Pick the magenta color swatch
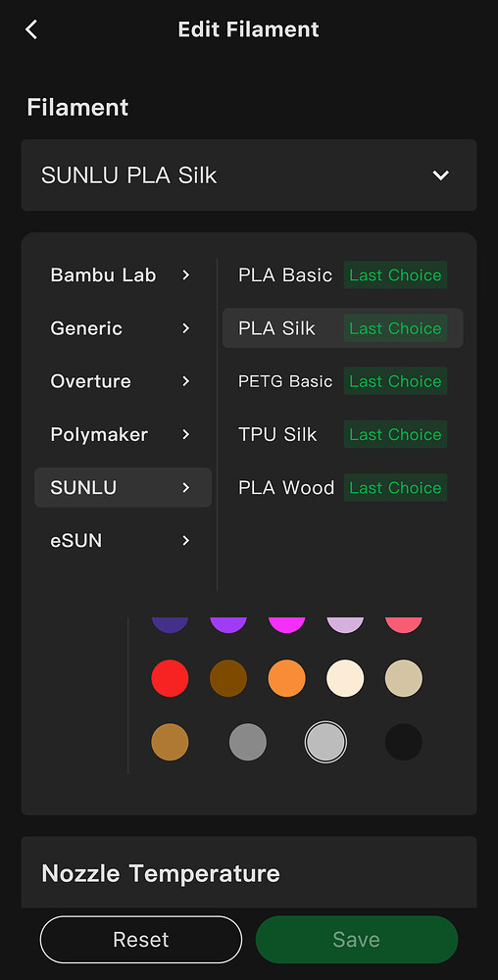The image size is (498, 980). (x=287, y=625)
